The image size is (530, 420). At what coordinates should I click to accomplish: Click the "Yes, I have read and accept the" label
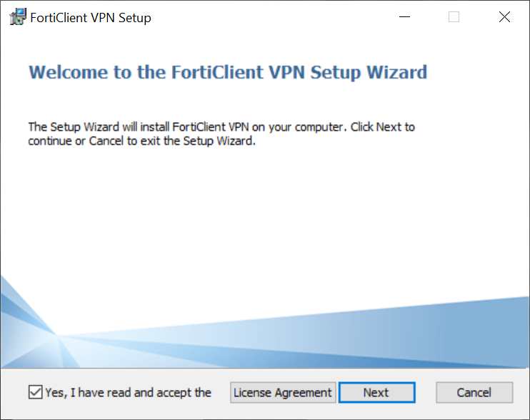point(129,392)
